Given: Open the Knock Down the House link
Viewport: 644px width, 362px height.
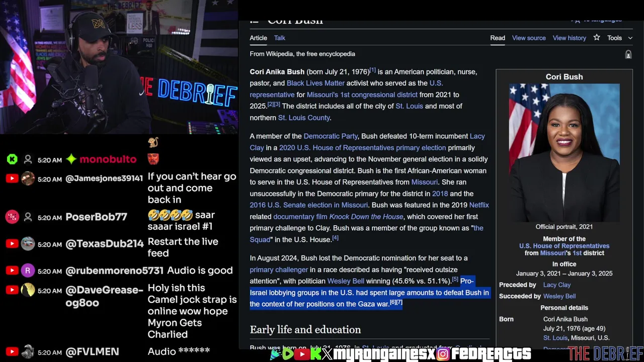Looking at the screenshot, I should click(x=366, y=217).
